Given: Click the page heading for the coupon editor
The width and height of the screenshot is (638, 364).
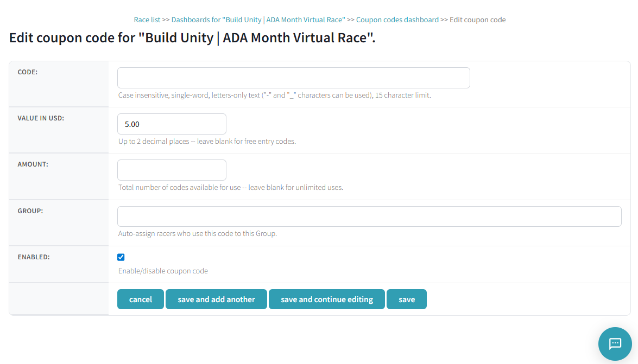Looking at the screenshot, I should [x=192, y=37].
